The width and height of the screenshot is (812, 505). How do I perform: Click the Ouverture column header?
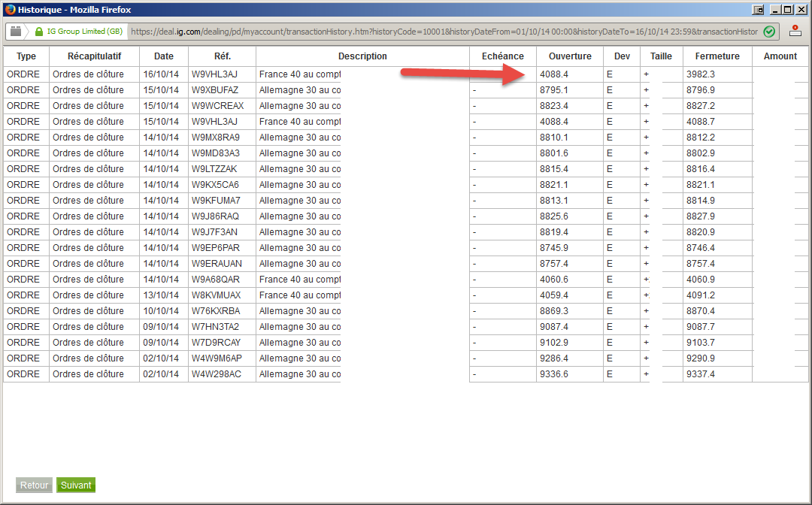(570, 56)
